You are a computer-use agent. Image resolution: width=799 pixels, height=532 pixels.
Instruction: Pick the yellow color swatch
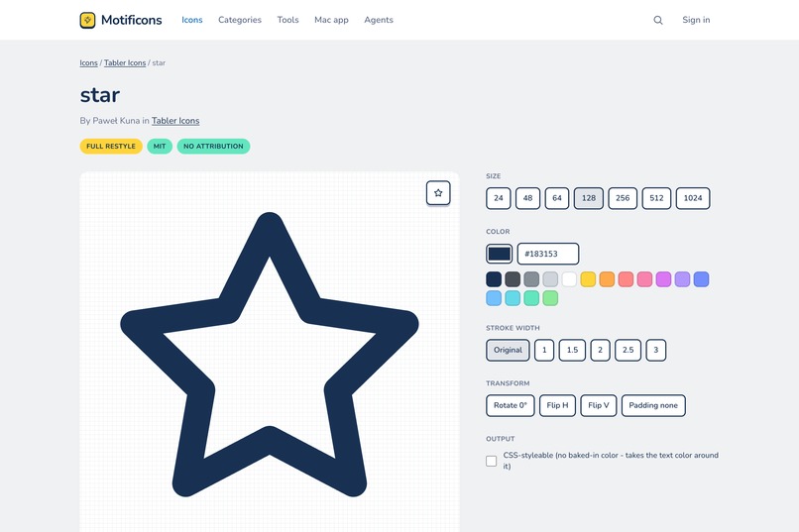[x=588, y=279]
